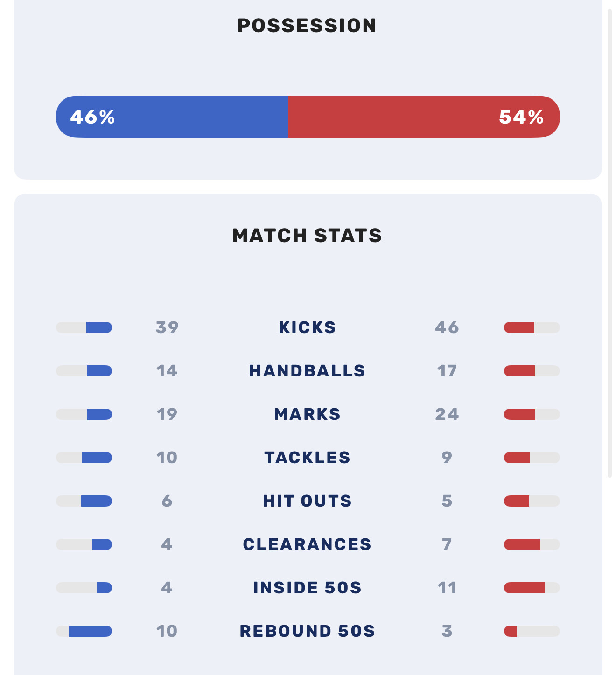Click the blue Rebound 50s bar
616x675 pixels.
tap(91, 631)
